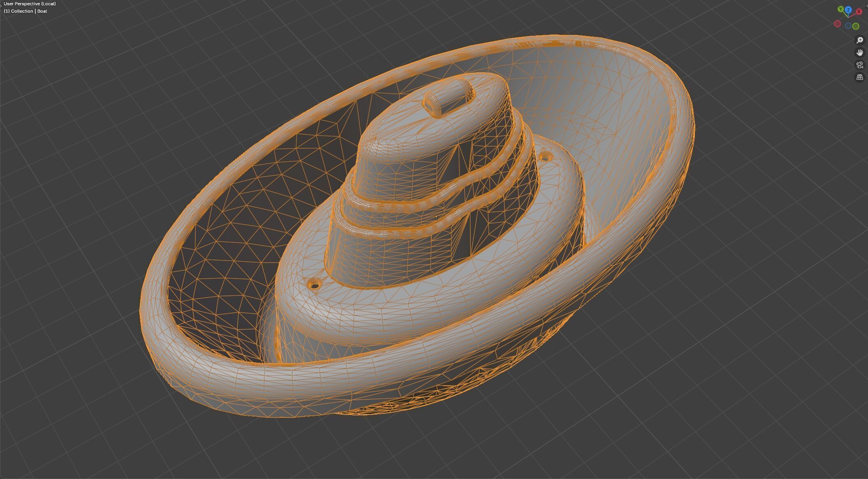Click the left screw hole on inner ring

315,284
